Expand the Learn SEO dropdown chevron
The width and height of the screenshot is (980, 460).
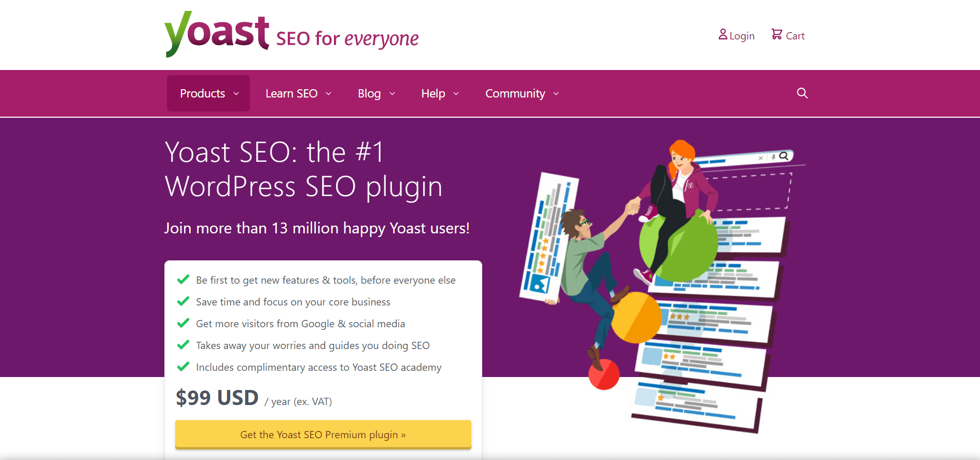click(328, 94)
